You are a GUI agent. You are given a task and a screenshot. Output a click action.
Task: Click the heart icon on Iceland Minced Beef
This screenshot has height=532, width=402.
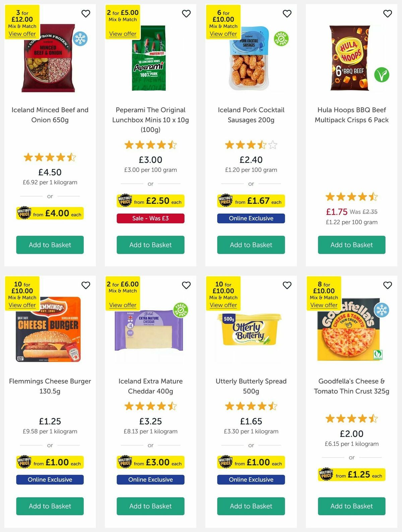(x=86, y=14)
